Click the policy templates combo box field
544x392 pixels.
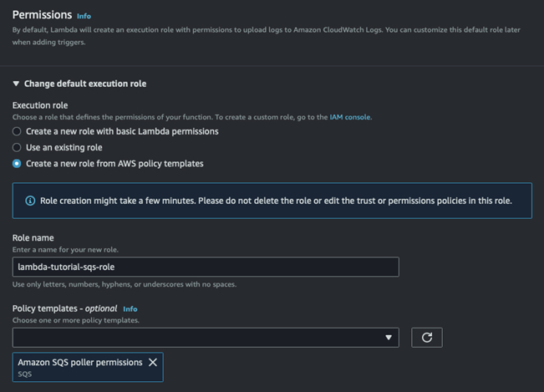(x=206, y=338)
